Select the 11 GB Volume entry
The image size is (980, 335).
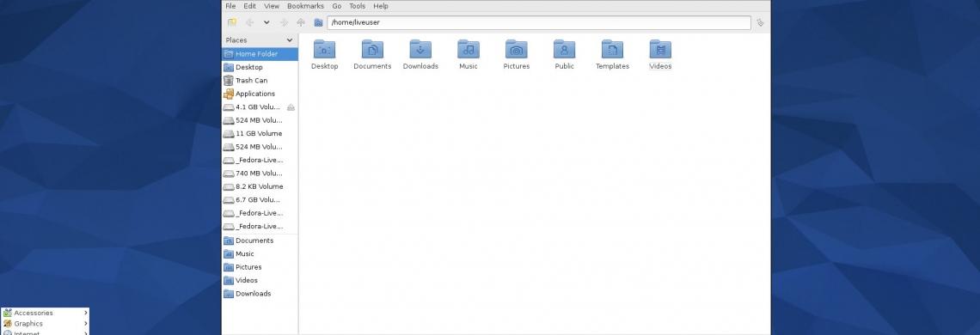[x=260, y=133]
